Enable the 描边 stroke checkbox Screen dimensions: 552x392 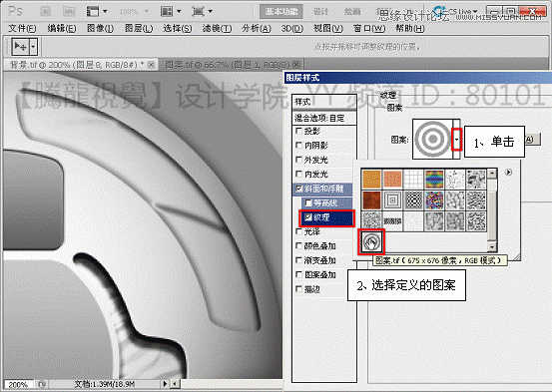tap(298, 289)
